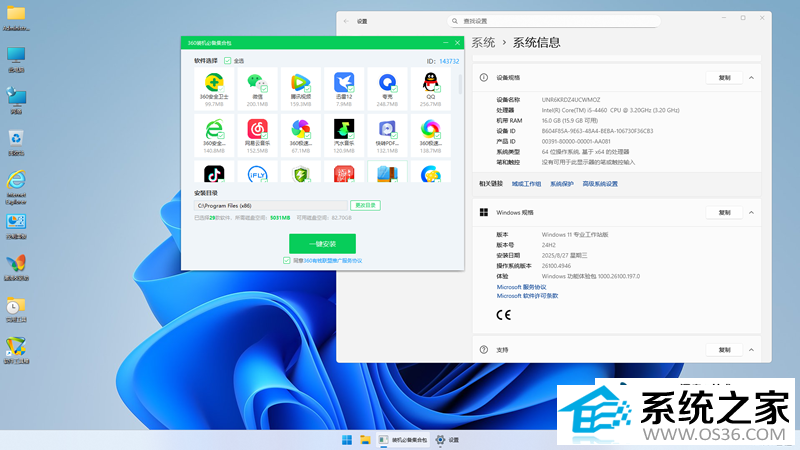Open the Microsoft 服务协议 link

[521, 287]
